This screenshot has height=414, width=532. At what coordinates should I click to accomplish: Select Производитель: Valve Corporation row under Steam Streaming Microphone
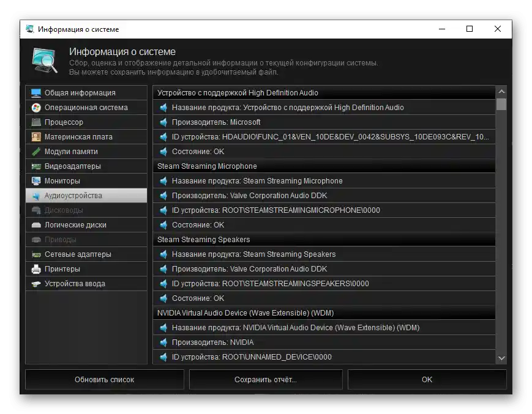[x=324, y=196]
